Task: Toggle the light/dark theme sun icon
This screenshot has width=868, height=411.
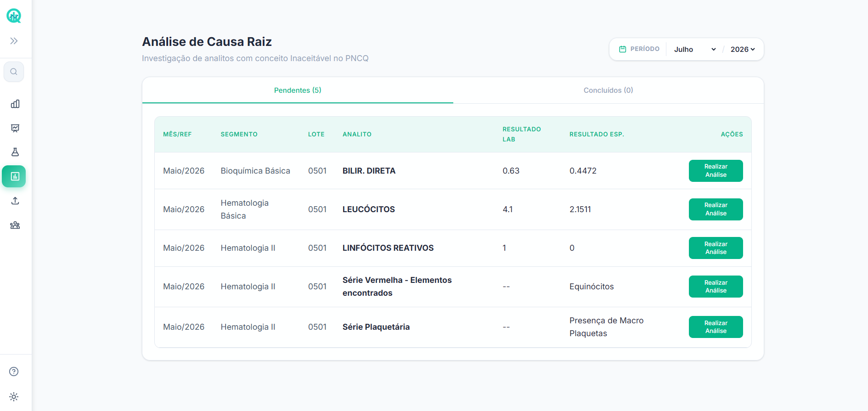Action: pos(14,397)
